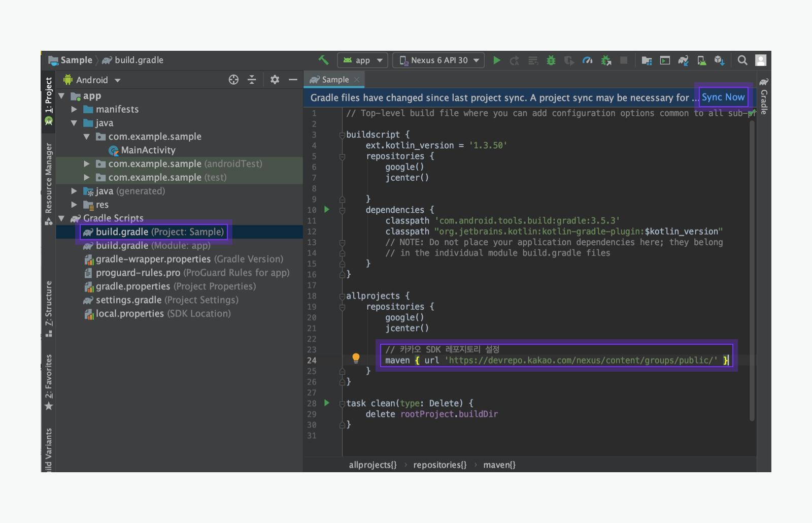This screenshot has width=812, height=523.
Task: Click the editor vertical scrollbar
Action: 752,269
